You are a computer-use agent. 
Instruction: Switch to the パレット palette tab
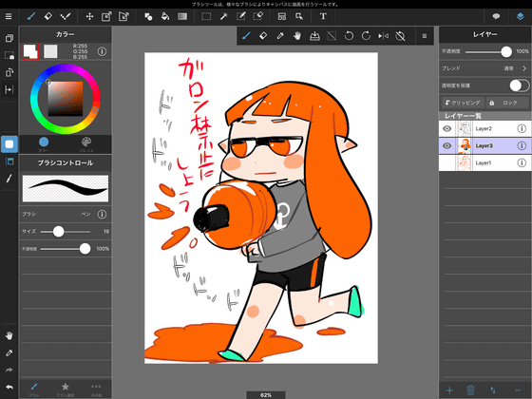point(86,144)
